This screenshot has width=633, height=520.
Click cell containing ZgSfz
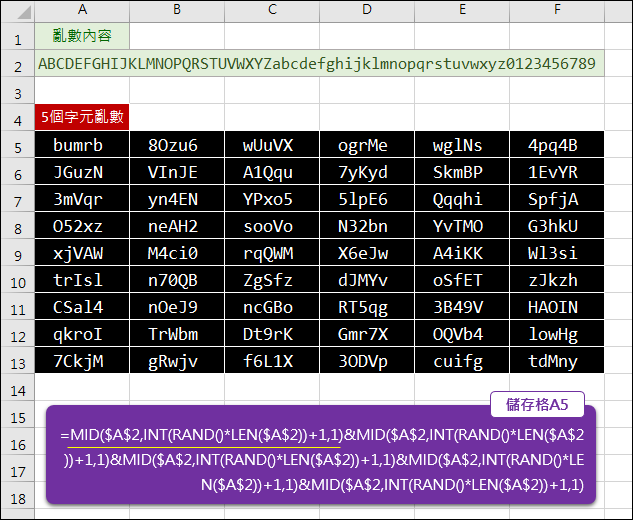tap(272, 279)
